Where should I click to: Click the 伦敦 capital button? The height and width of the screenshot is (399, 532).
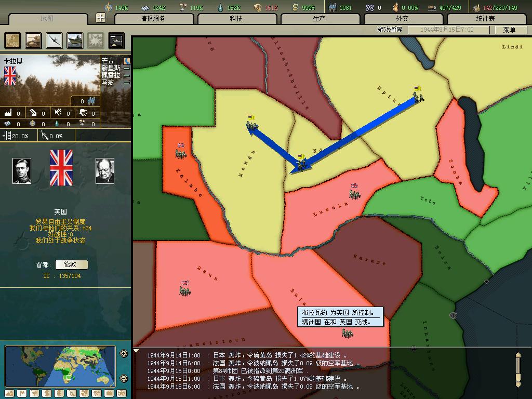pyautogui.click(x=70, y=264)
